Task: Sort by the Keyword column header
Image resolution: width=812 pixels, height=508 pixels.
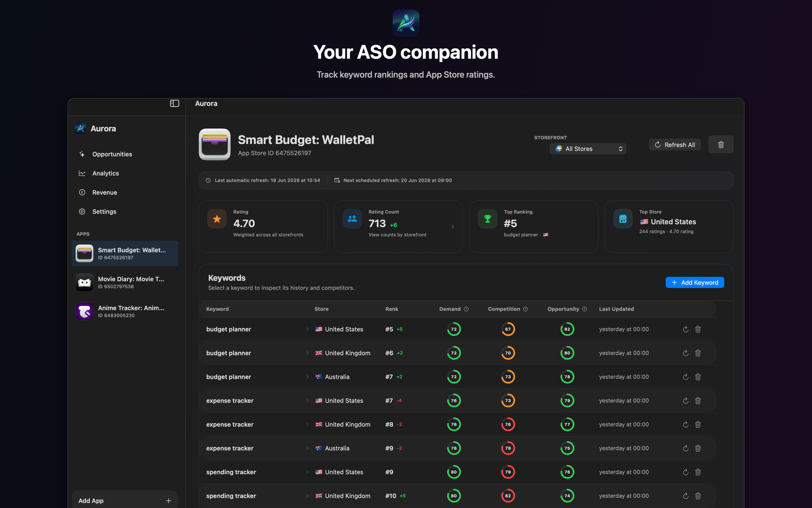Action: click(217, 309)
